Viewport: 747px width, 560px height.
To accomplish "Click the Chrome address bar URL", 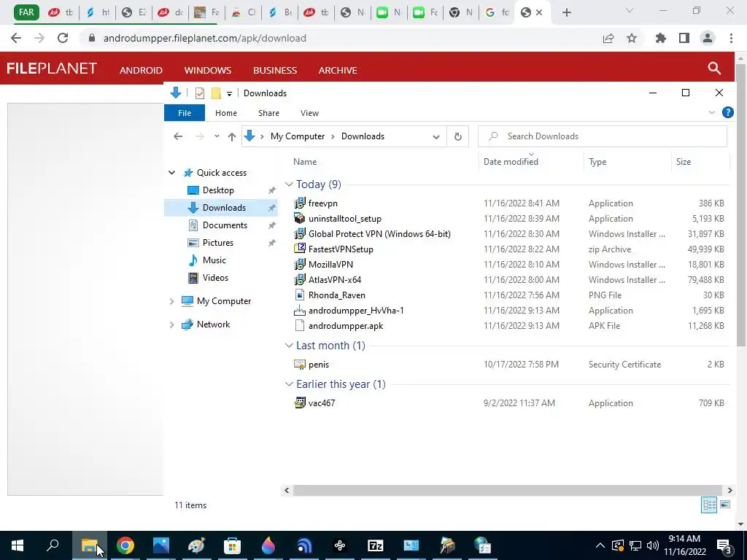I will pyautogui.click(x=205, y=38).
